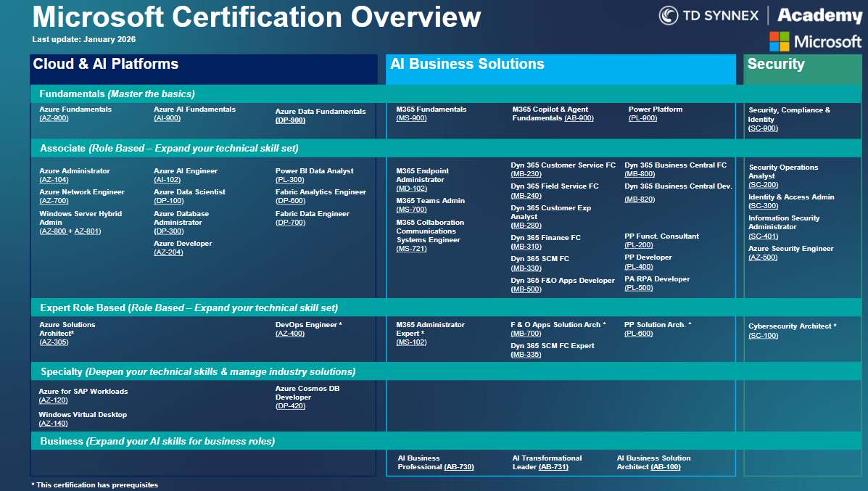Open the Azure Fundamentals AZ-900 link
Viewport: 868px width, 491px height.
point(54,117)
